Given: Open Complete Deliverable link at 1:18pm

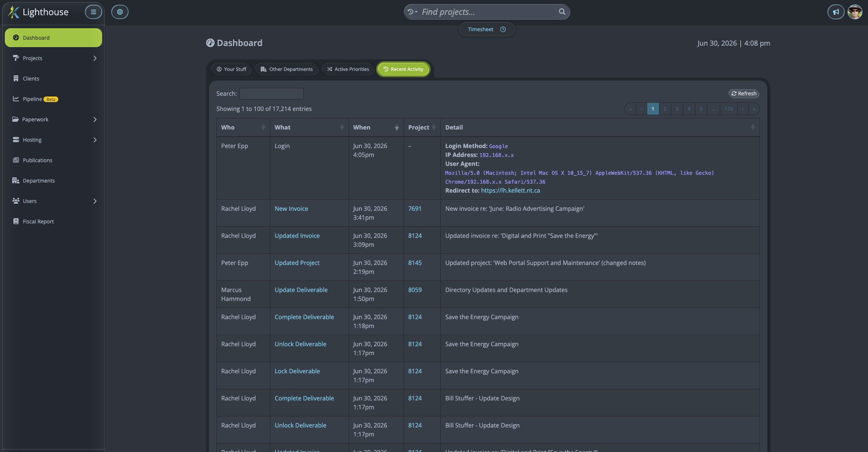Looking at the screenshot, I should (x=304, y=317).
